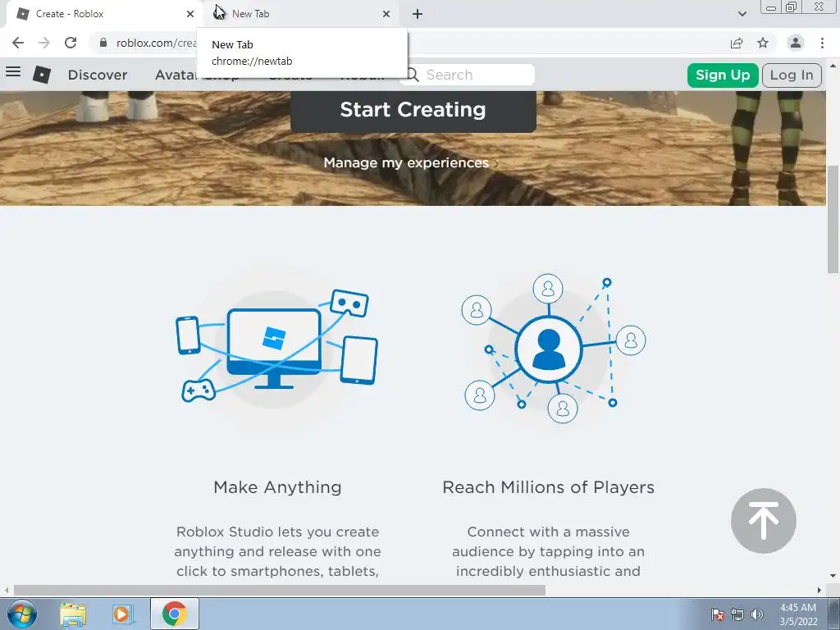Open a new tab with plus button
The height and width of the screenshot is (630, 840).
(418, 14)
